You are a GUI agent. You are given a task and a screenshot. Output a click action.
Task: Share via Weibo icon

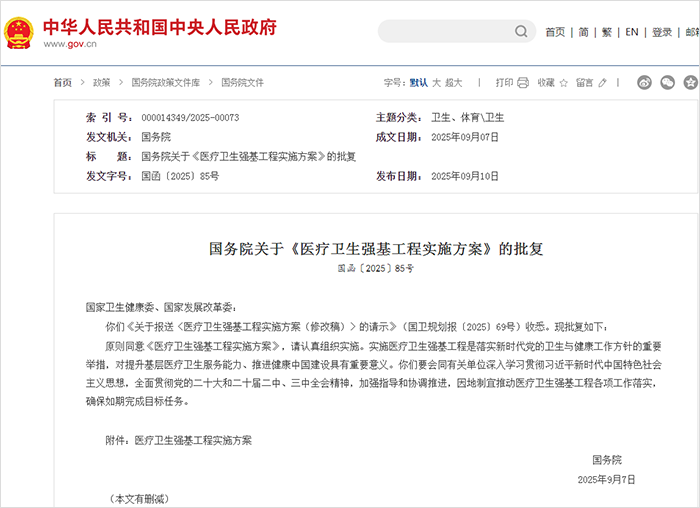click(644, 83)
